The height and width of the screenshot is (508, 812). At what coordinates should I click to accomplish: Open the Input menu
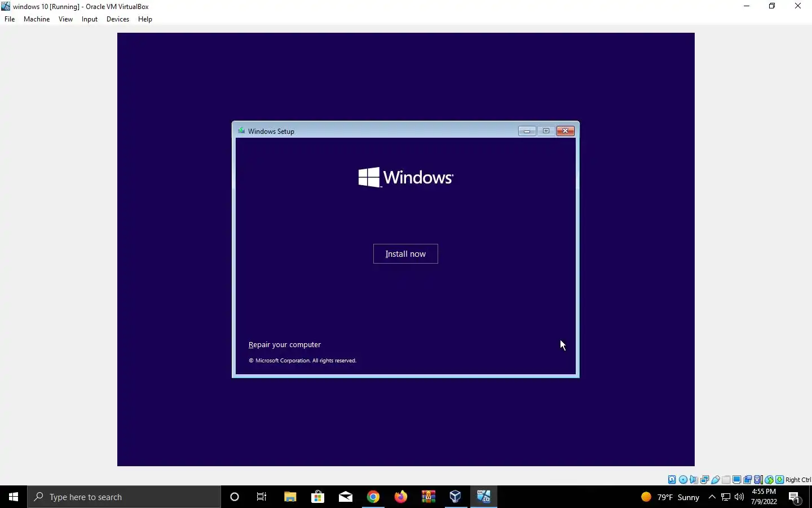point(90,19)
